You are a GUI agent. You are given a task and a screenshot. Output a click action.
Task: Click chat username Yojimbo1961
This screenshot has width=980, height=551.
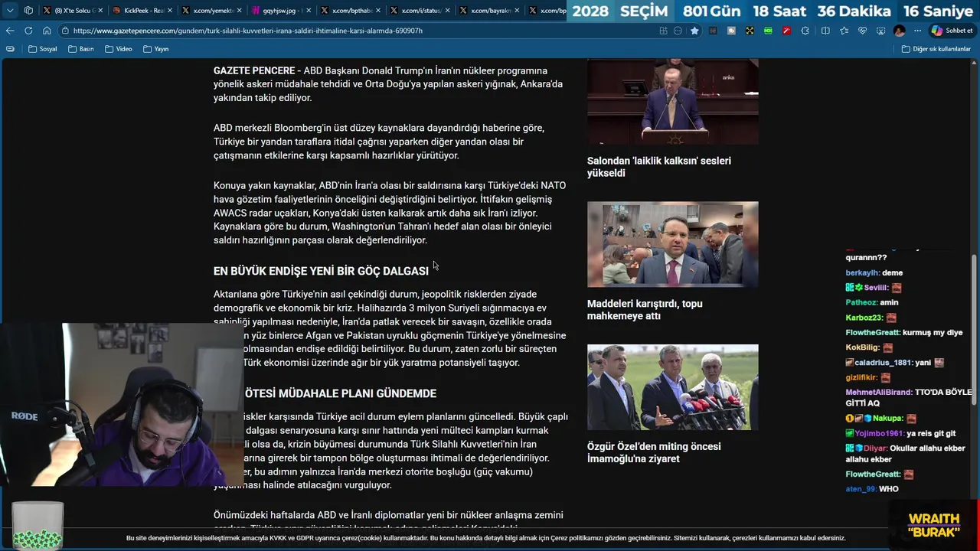880,433
